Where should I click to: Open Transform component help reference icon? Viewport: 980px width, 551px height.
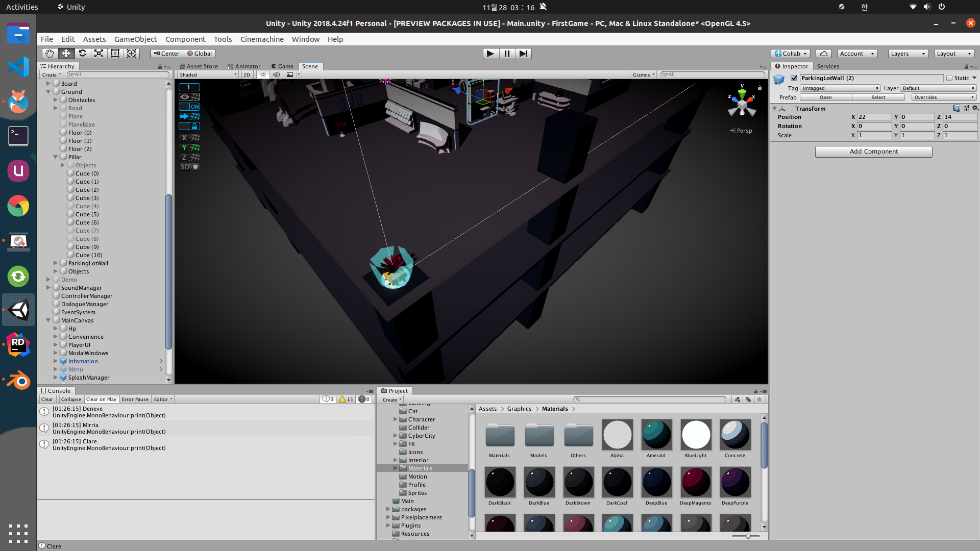click(957, 108)
